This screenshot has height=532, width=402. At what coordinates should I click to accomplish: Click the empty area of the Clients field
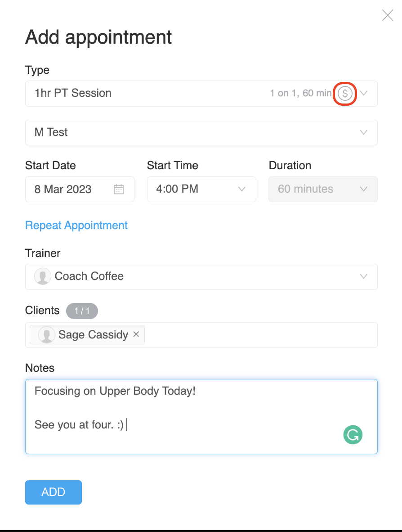261,335
